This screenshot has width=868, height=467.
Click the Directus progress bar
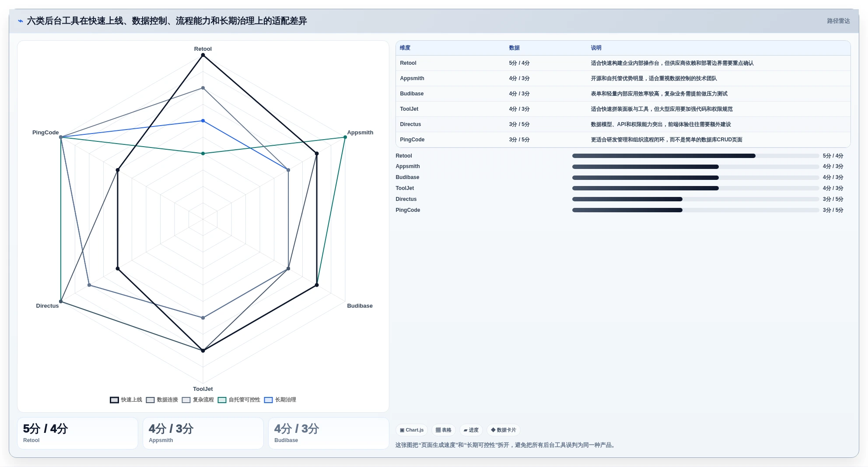click(696, 199)
